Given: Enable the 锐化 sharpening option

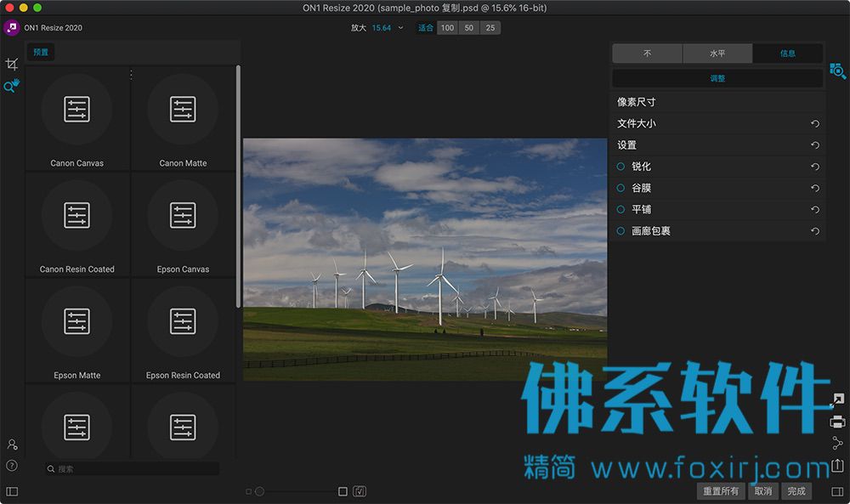Looking at the screenshot, I should click(x=620, y=167).
